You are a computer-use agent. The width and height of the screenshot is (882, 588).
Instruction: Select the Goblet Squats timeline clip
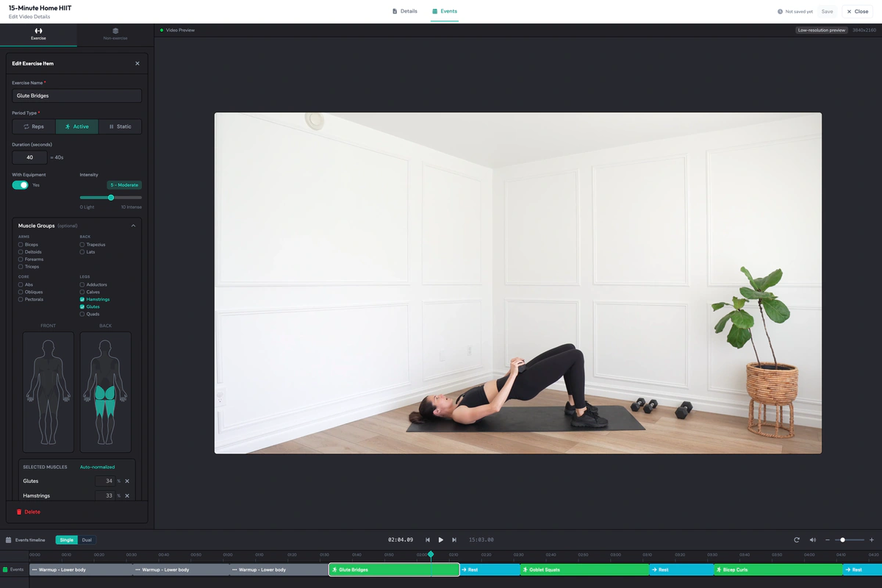point(585,570)
